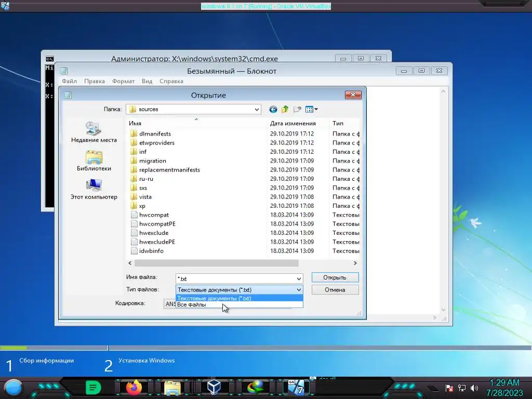Click the network tray icon
This screenshot has width=532, height=399.
tap(462, 388)
